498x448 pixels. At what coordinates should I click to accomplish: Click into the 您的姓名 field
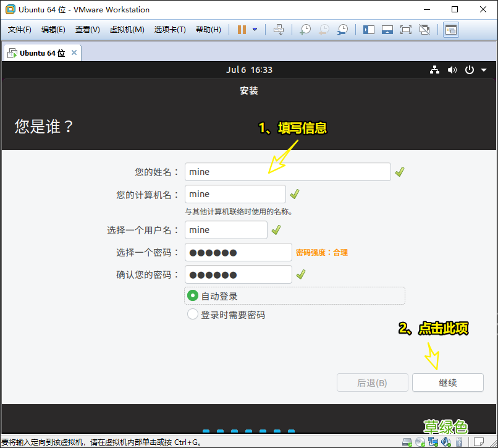288,172
